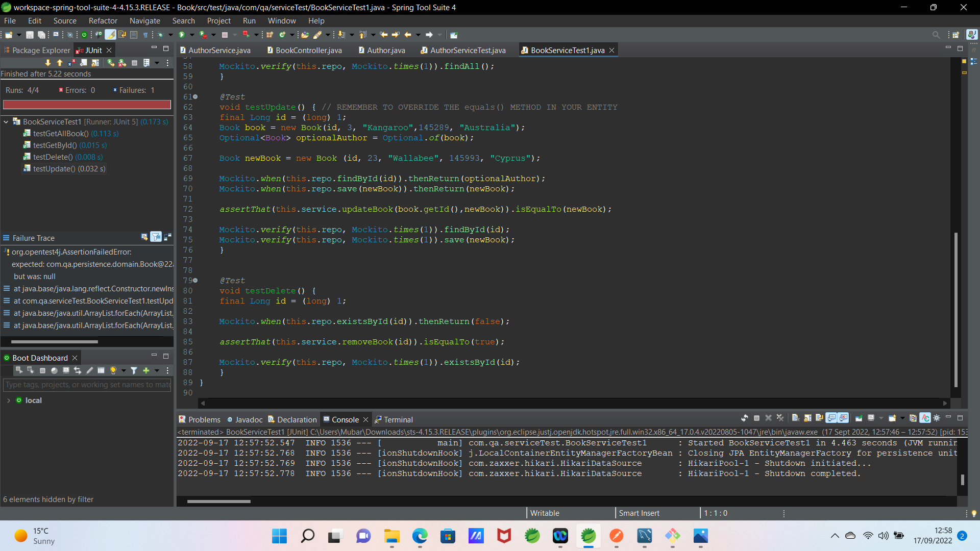980x551 pixels.
Task: Click the Save All toolbar icon
Action: (41, 35)
